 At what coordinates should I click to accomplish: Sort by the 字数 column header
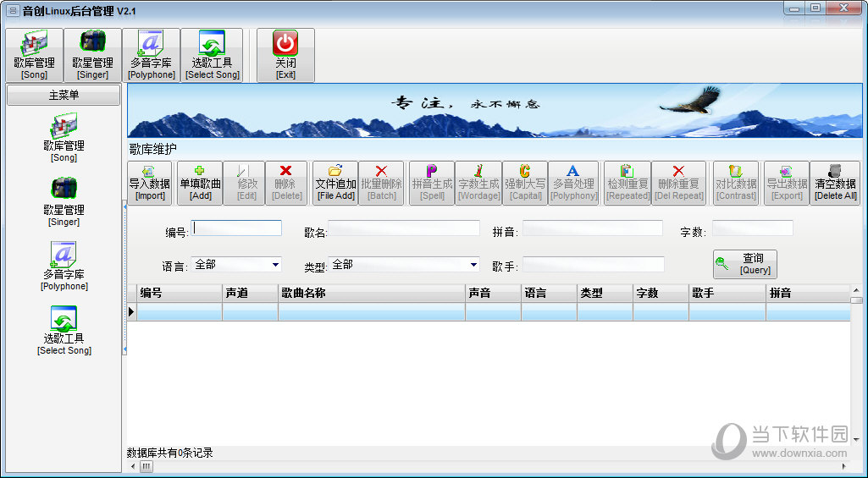(661, 294)
